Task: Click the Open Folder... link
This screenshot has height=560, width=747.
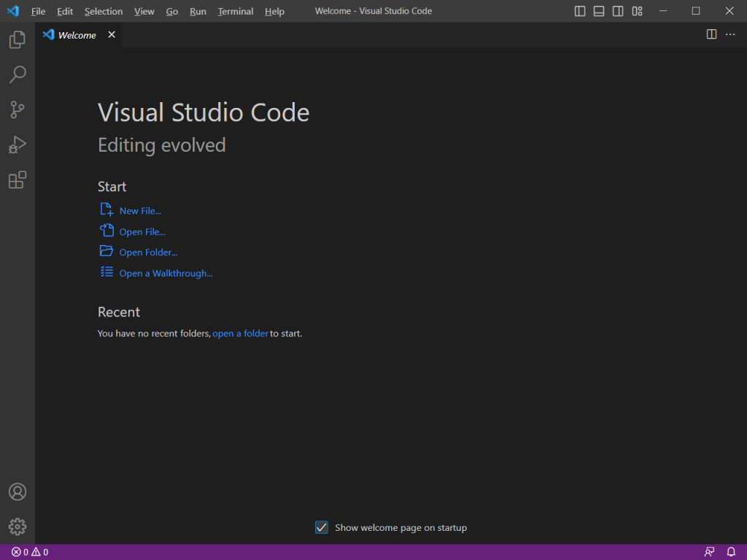Action: coord(148,252)
